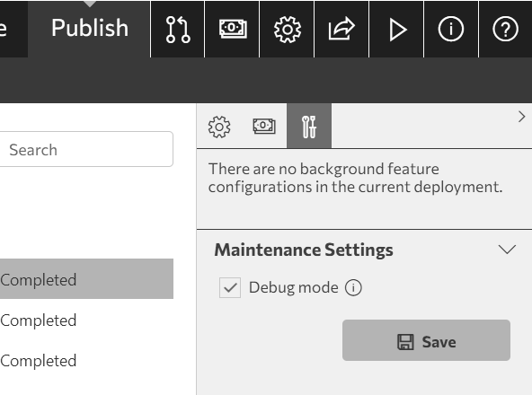Click the Save button
532x395 pixels.
click(x=426, y=340)
